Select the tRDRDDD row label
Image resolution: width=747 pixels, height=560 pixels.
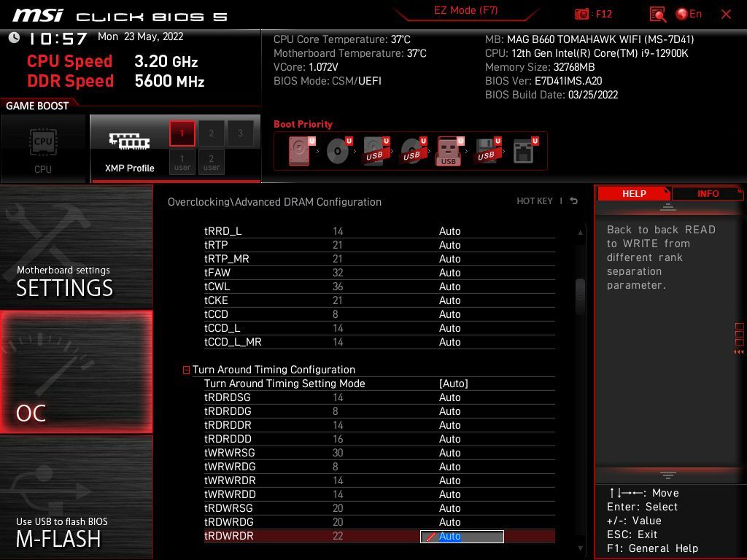(228, 438)
